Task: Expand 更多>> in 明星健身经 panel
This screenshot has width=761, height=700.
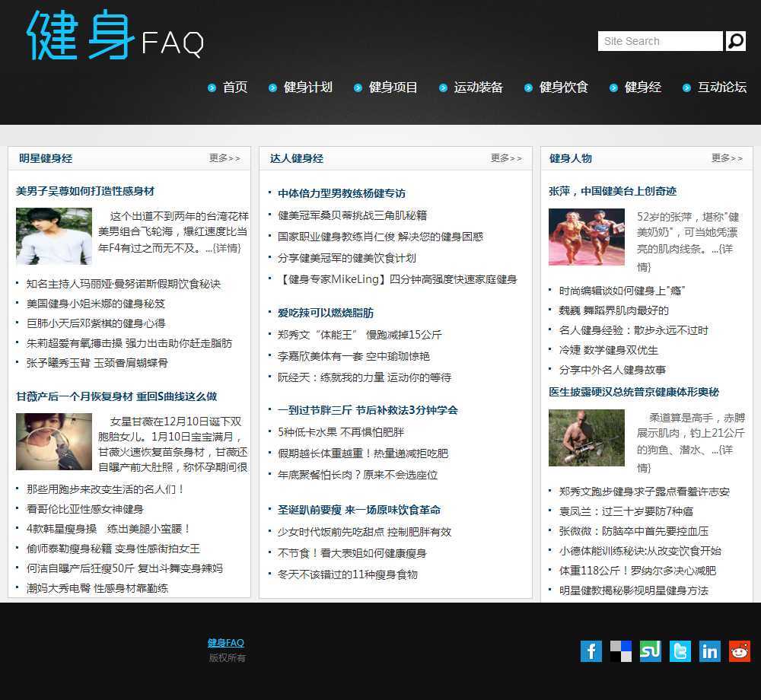Action: coord(224,158)
